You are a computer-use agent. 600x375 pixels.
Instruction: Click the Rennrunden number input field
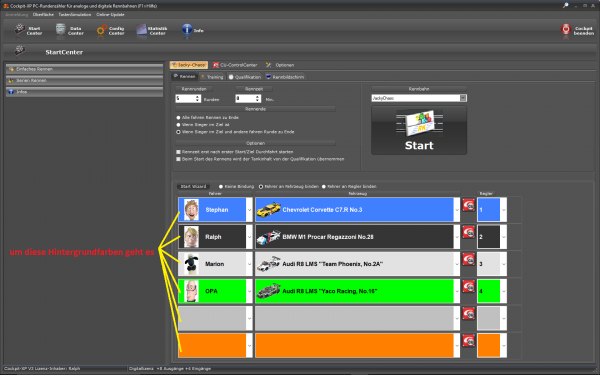[x=185, y=99]
